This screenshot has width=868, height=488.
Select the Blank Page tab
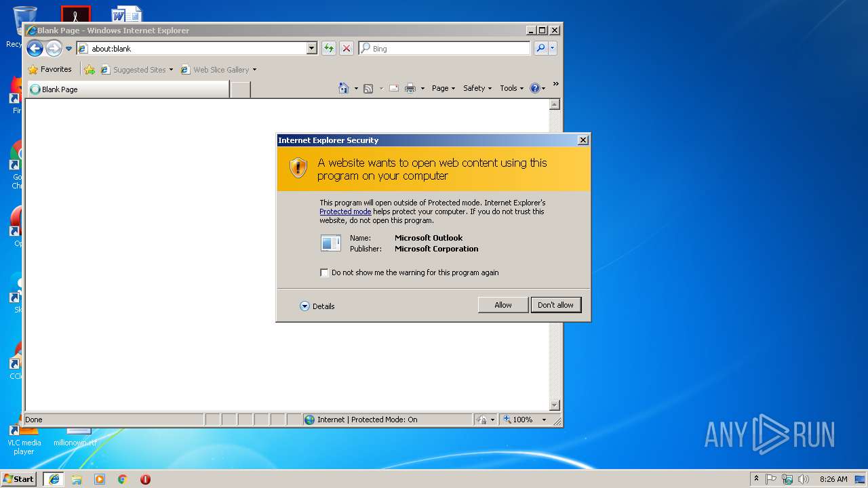pyautogui.click(x=127, y=89)
